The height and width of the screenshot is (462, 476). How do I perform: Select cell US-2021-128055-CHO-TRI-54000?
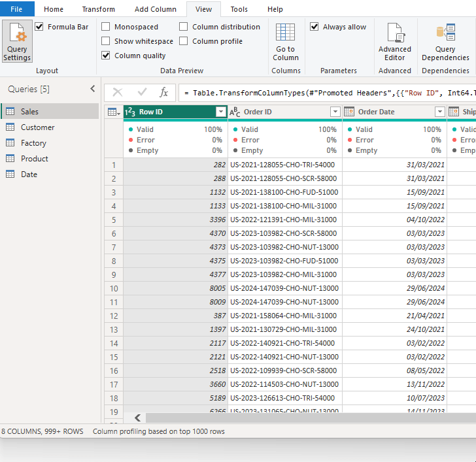pos(285,165)
